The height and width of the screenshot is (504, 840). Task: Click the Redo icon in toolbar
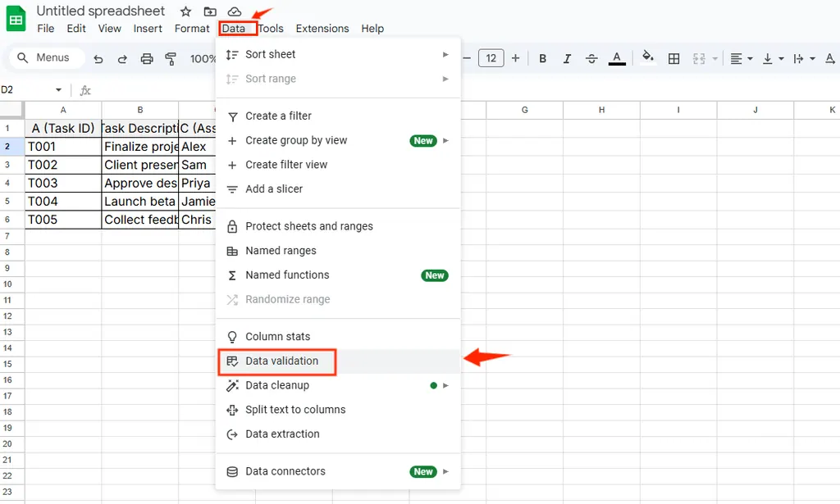coord(122,59)
